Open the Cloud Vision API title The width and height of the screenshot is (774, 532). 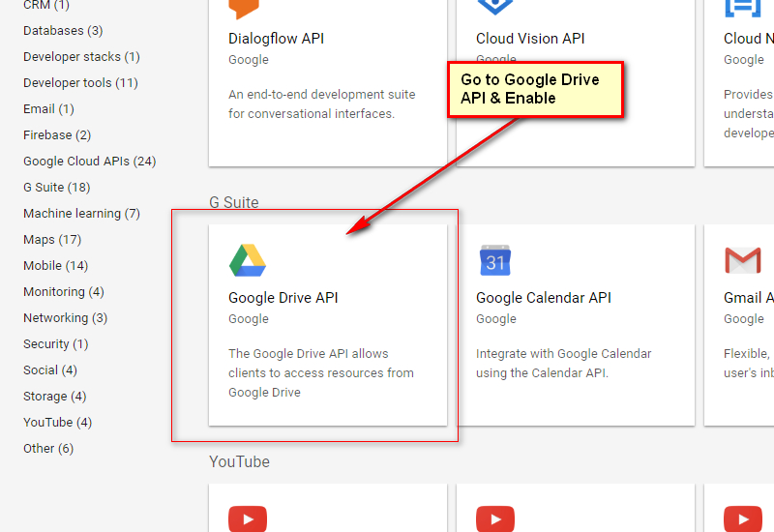tap(530, 39)
